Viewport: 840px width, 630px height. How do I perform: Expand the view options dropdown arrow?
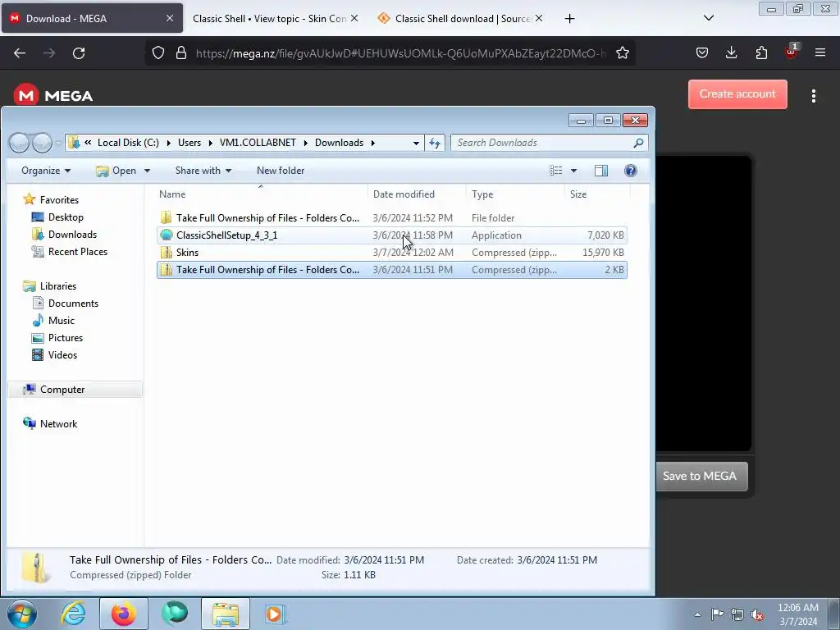point(573,171)
